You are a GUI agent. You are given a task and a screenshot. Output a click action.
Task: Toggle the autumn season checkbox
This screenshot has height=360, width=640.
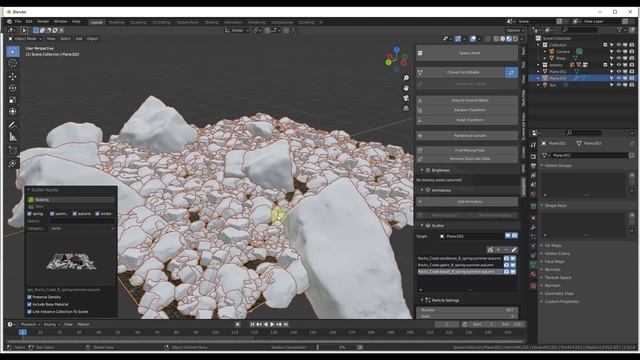pyautogui.click(x=75, y=213)
